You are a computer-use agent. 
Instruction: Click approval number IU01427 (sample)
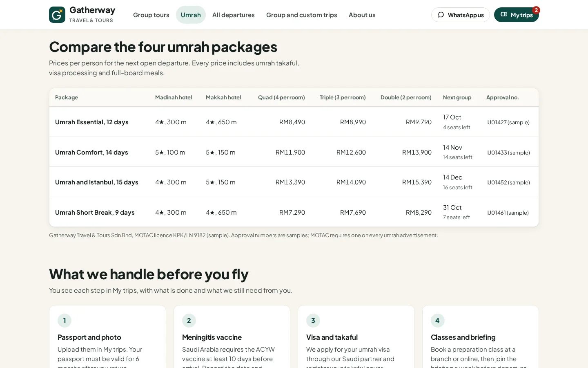click(x=508, y=122)
